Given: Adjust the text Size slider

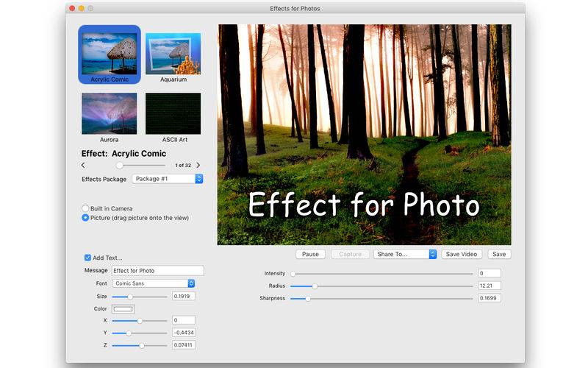Looking at the screenshot, I should tap(140, 297).
